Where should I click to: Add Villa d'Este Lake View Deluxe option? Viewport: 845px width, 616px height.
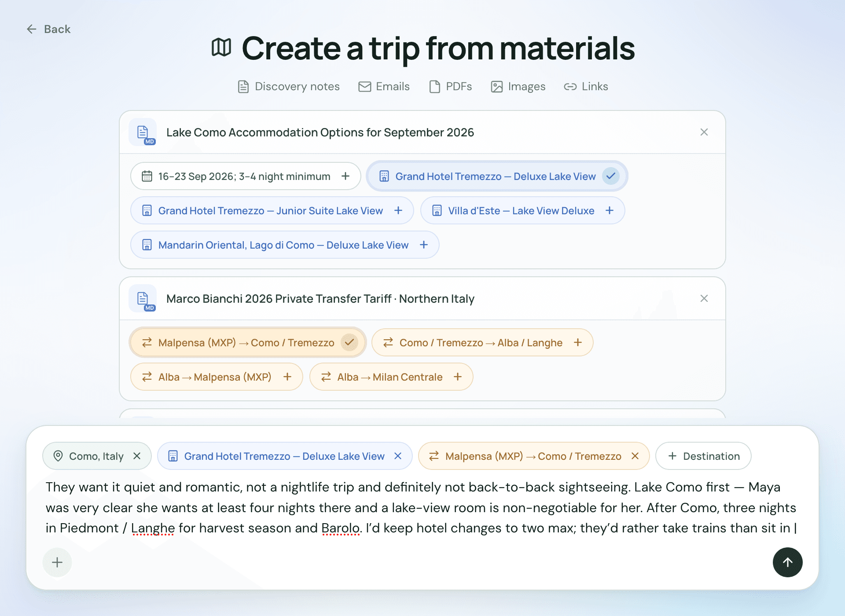[x=610, y=210]
